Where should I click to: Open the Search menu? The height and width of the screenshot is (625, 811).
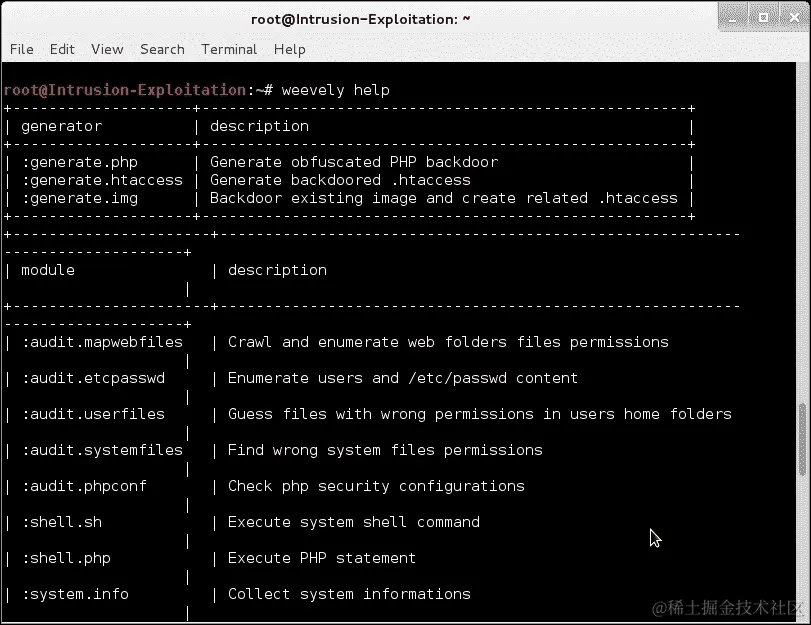click(x=162, y=49)
